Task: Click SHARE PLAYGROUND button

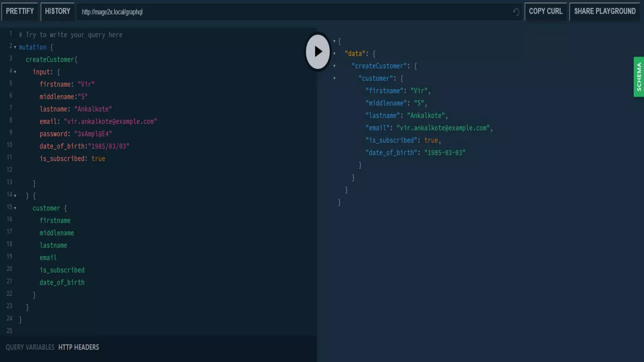Action: point(605,11)
